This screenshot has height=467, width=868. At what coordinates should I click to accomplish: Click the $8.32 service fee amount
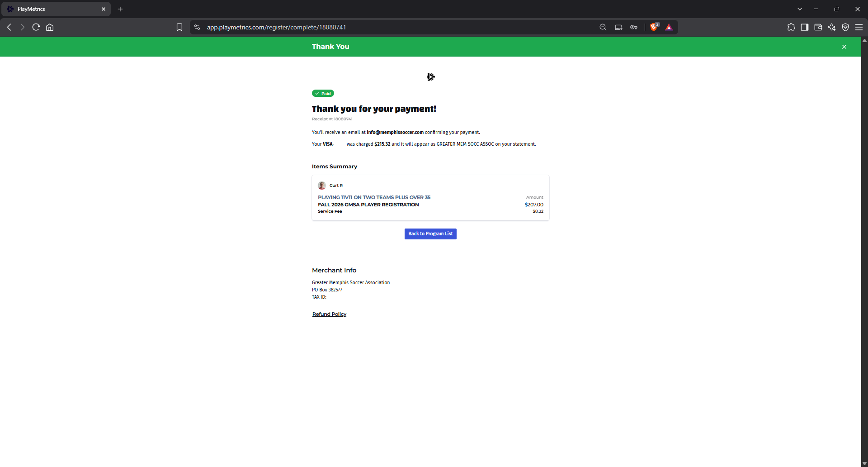538,211
